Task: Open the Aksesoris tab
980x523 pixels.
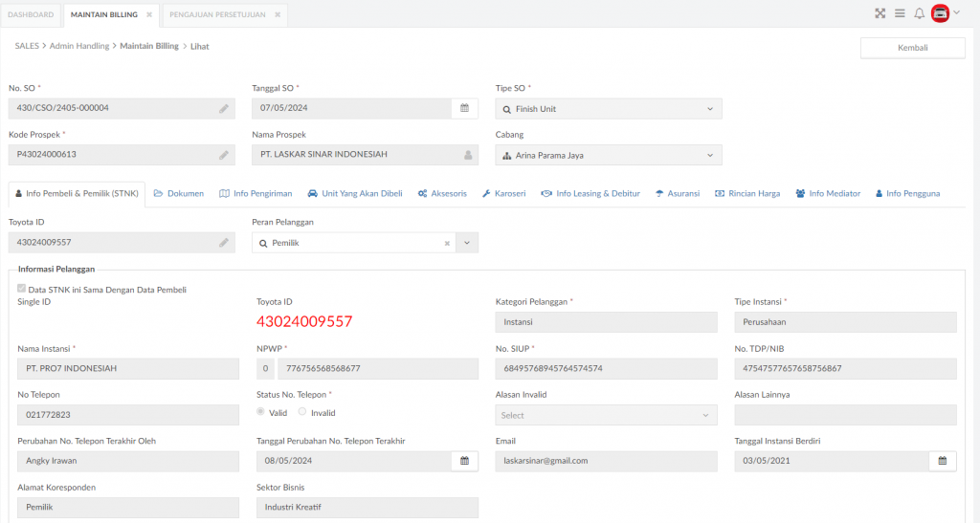Action: coord(442,193)
